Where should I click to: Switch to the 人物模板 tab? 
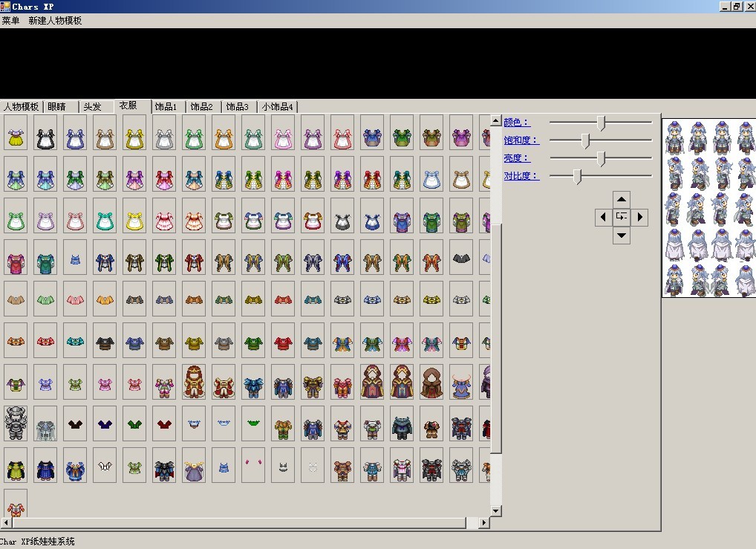(x=22, y=107)
